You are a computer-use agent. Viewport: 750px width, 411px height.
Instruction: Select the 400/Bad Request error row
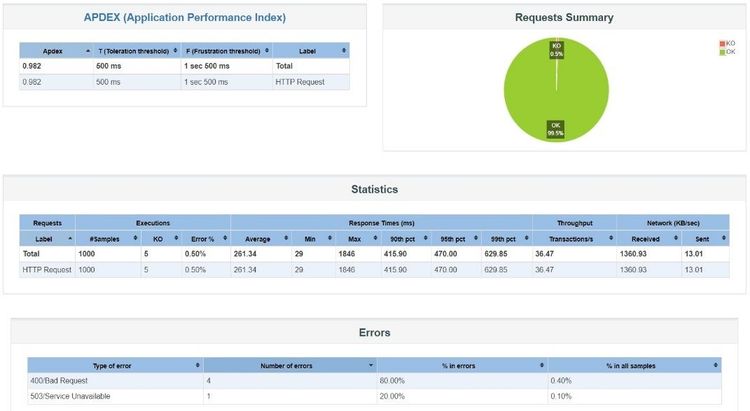click(x=375, y=381)
